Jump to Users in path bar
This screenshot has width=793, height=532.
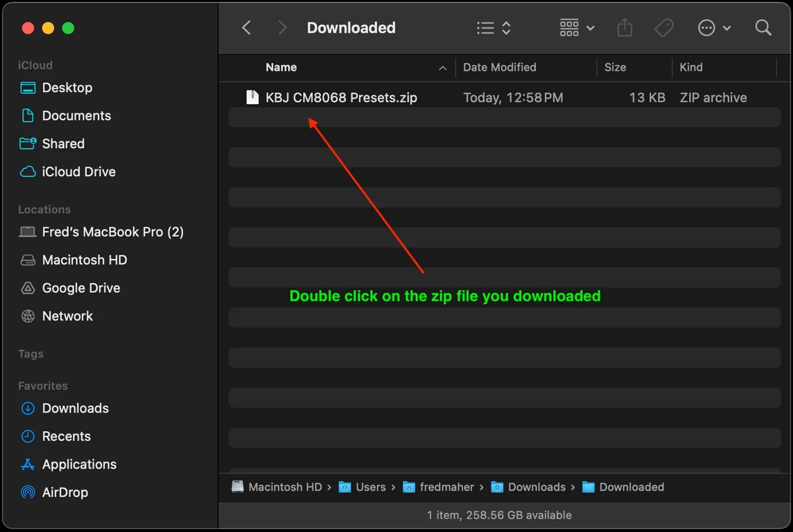click(x=371, y=487)
